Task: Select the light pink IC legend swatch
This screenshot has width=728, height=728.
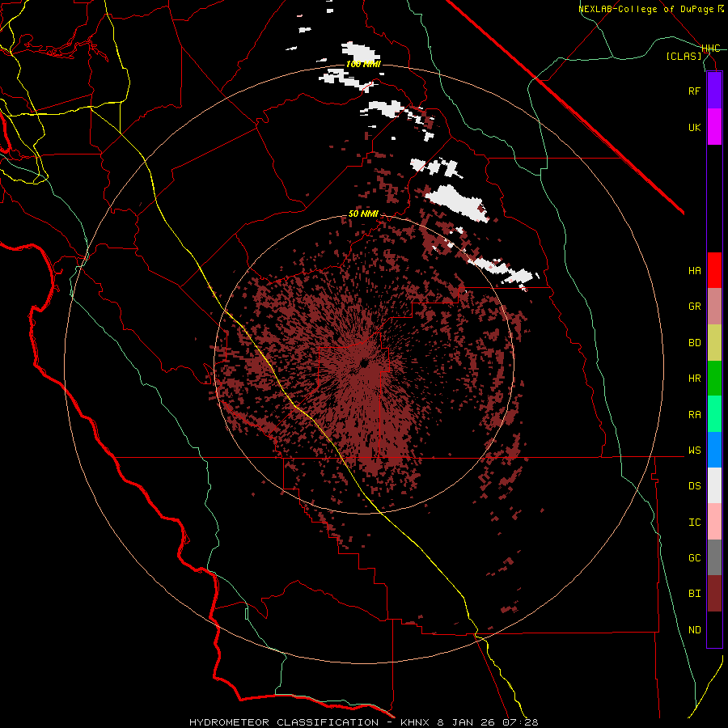Action: click(x=714, y=522)
